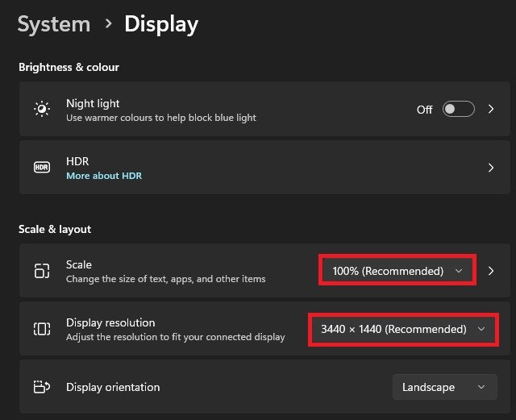Click the Display resolution row label
This screenshot has height=420, width=516.
[x=110, y=322]
